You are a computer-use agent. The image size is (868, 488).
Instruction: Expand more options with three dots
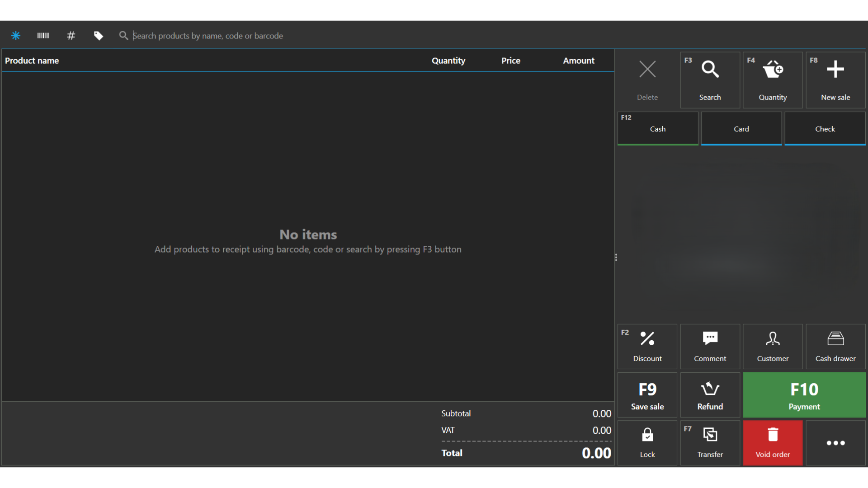click(835, 443)
